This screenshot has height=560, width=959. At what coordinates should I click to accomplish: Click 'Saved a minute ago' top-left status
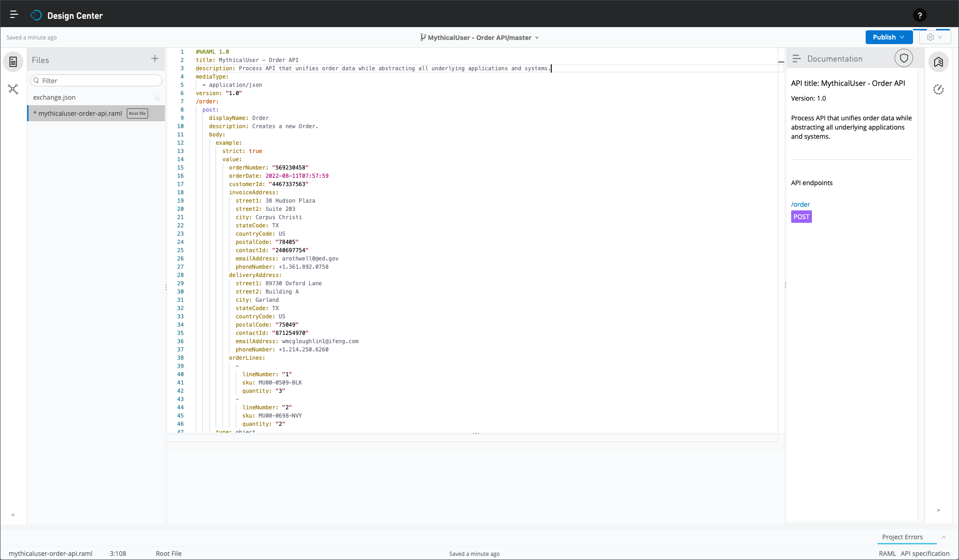[x=31, y=38]
